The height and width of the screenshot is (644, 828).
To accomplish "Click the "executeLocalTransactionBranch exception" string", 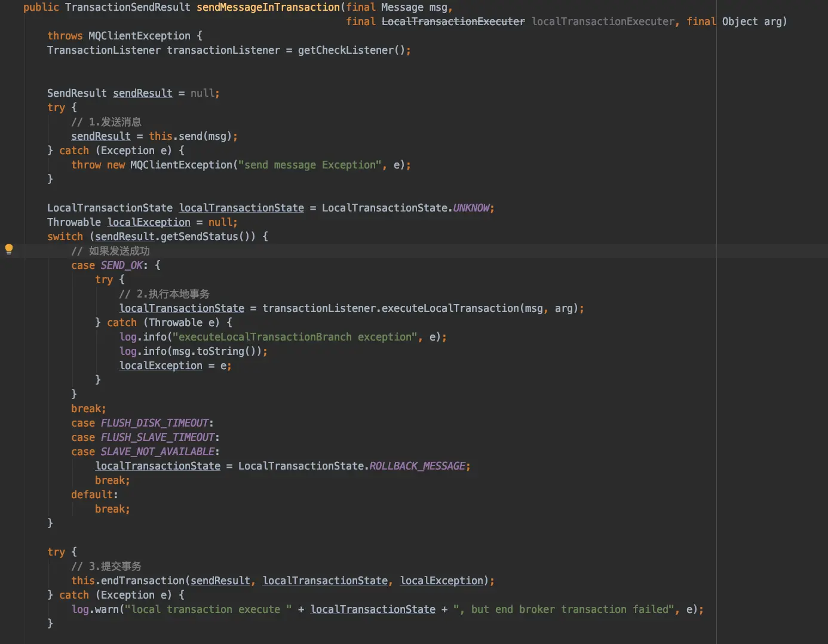I will click(x=295, y=337).
